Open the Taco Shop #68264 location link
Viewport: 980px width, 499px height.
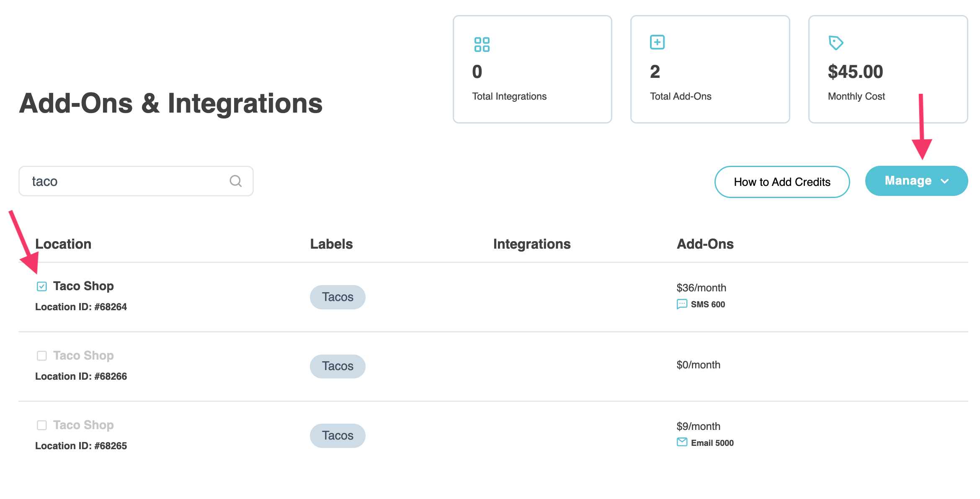(83, 286)
